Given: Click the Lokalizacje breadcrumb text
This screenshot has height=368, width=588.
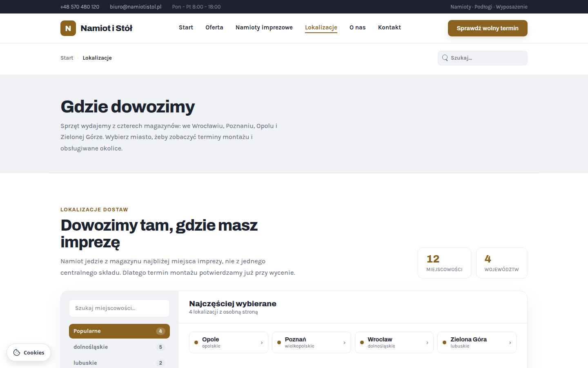Looking at the screenshot, I should tap(97, 58).
